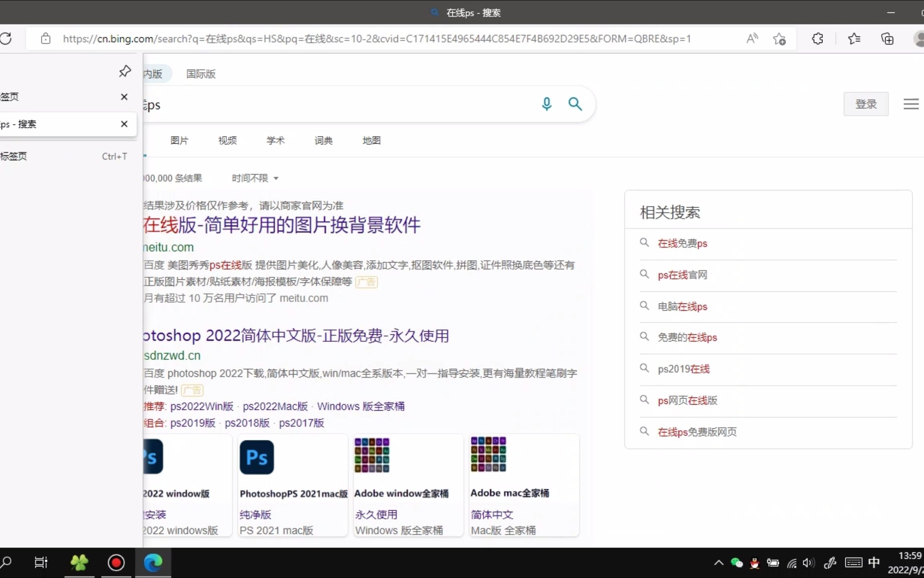Click the volume speaker tray icon

(x=809, y=563)
